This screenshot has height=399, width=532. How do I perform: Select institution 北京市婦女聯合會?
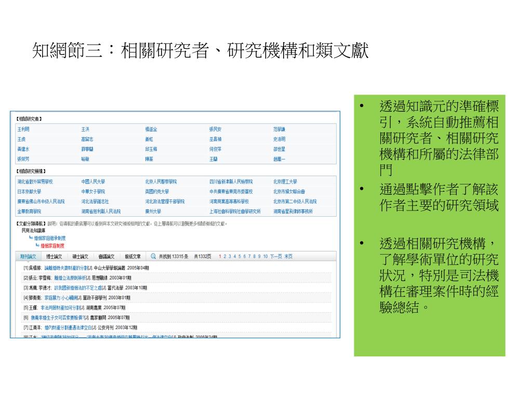289,191
